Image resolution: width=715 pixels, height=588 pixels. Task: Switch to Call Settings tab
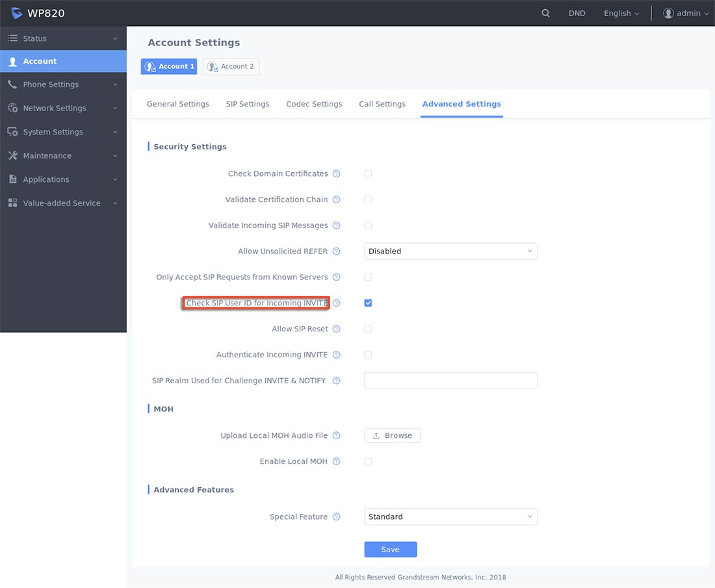382,104
